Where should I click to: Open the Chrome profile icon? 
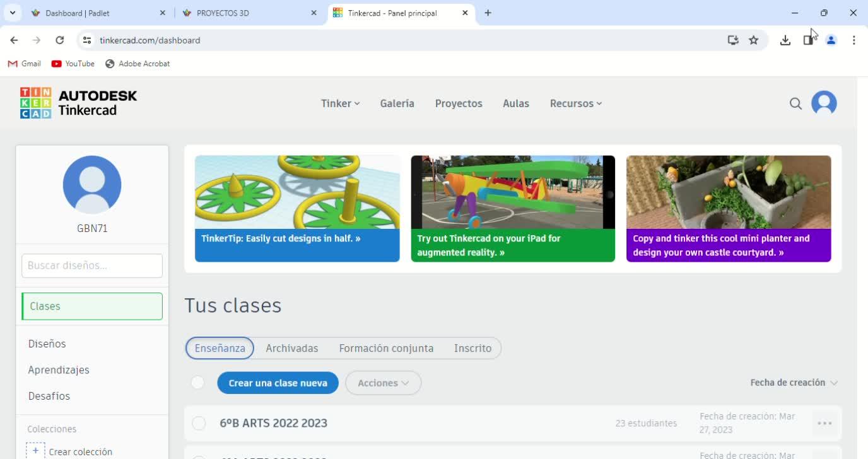point(831,40)
